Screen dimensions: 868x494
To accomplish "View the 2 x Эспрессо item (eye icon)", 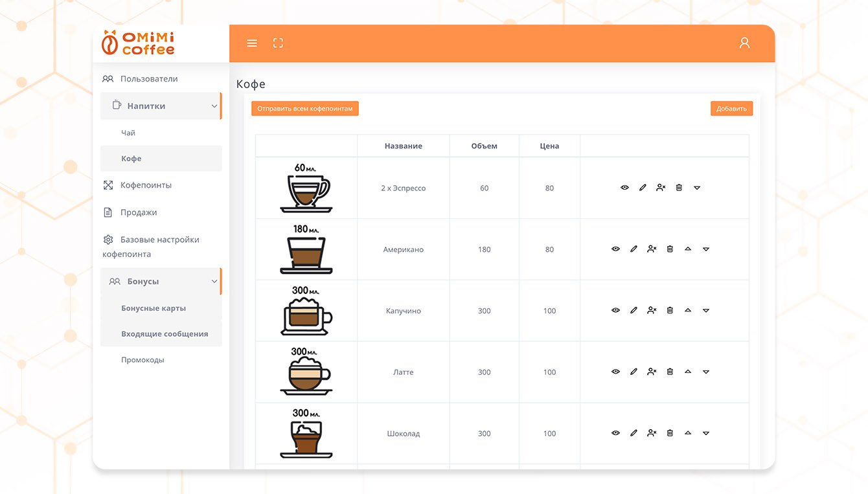I will tap(624, 188).
